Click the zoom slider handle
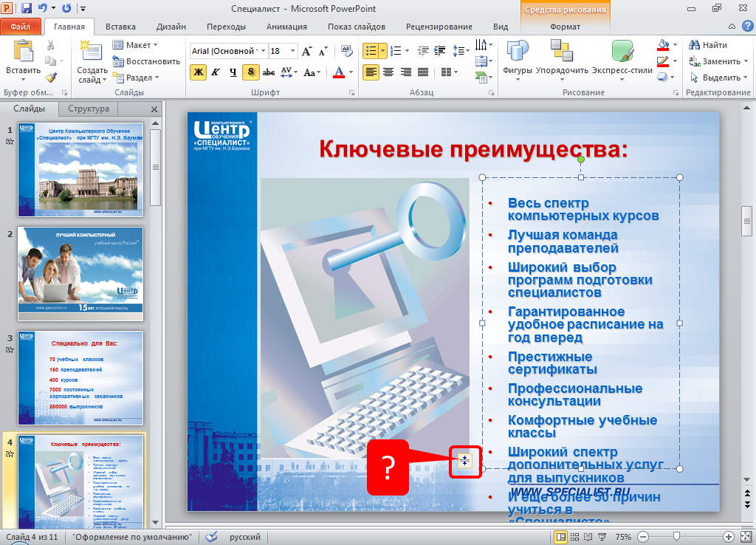The image size is (756, 545). [676, 537]
